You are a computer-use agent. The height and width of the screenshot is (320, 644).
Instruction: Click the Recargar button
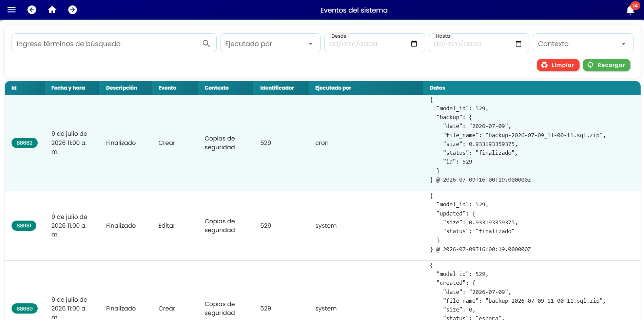pyautogui.click(x=606, y=65)
